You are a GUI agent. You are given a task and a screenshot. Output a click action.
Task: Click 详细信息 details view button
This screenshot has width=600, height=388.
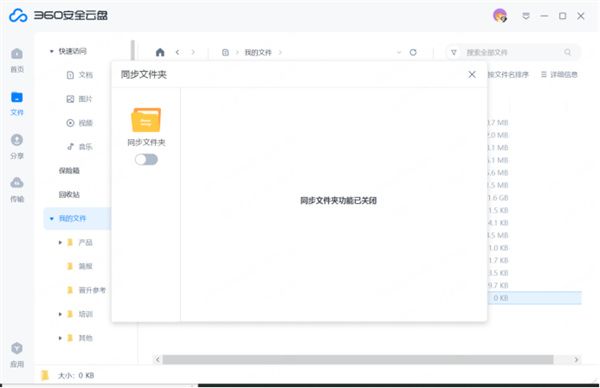pos(559,75)
